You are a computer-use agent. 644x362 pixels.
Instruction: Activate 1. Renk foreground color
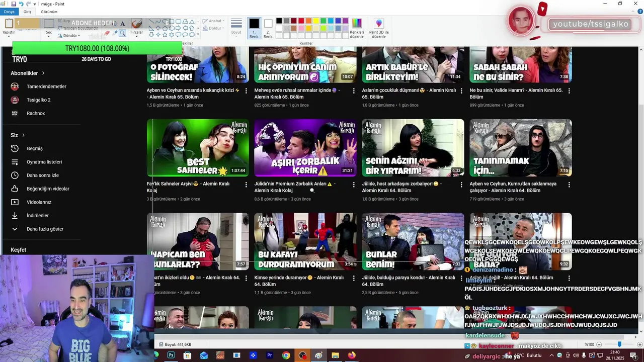254,28
